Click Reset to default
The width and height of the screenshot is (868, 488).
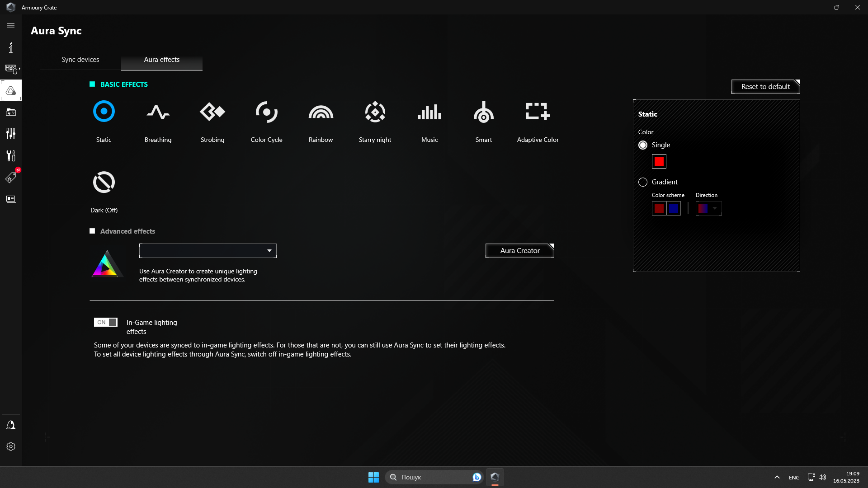point(765,86)
